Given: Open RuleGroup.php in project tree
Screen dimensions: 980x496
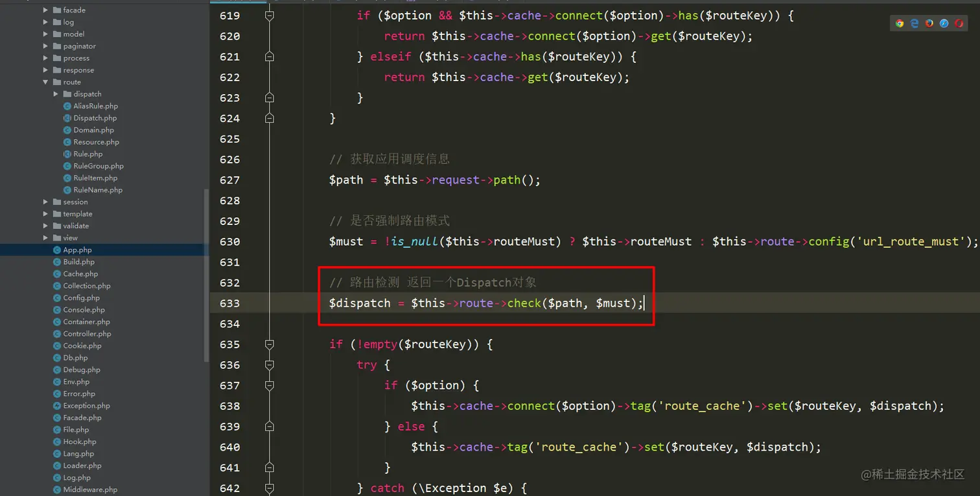Looking at the screenshot, I should tap(98, 166).
